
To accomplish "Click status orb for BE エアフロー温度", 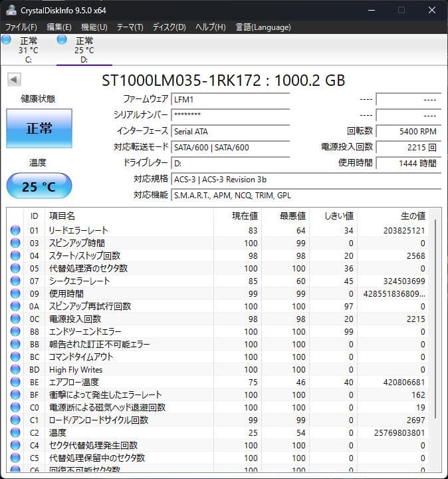I will point(15,382).
